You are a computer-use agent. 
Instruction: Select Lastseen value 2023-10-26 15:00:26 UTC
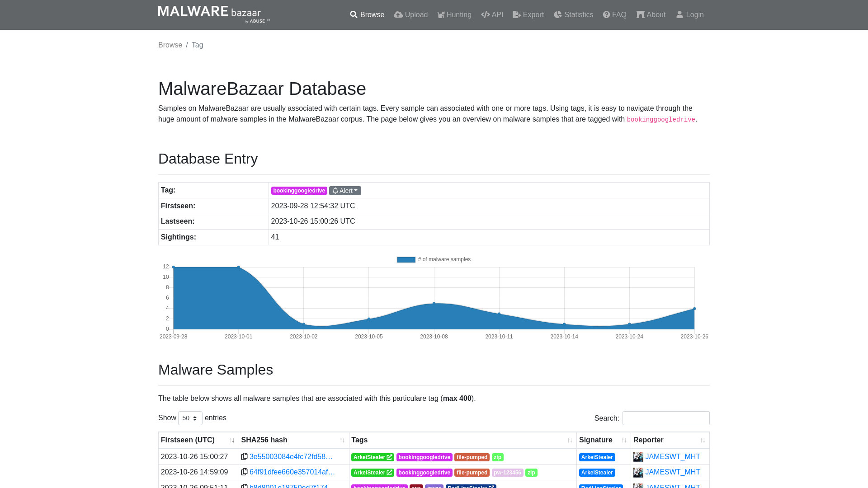(313, 221)
